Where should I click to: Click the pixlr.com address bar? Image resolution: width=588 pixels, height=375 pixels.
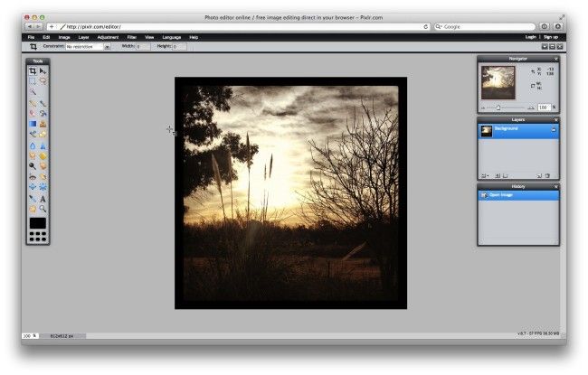240,26
